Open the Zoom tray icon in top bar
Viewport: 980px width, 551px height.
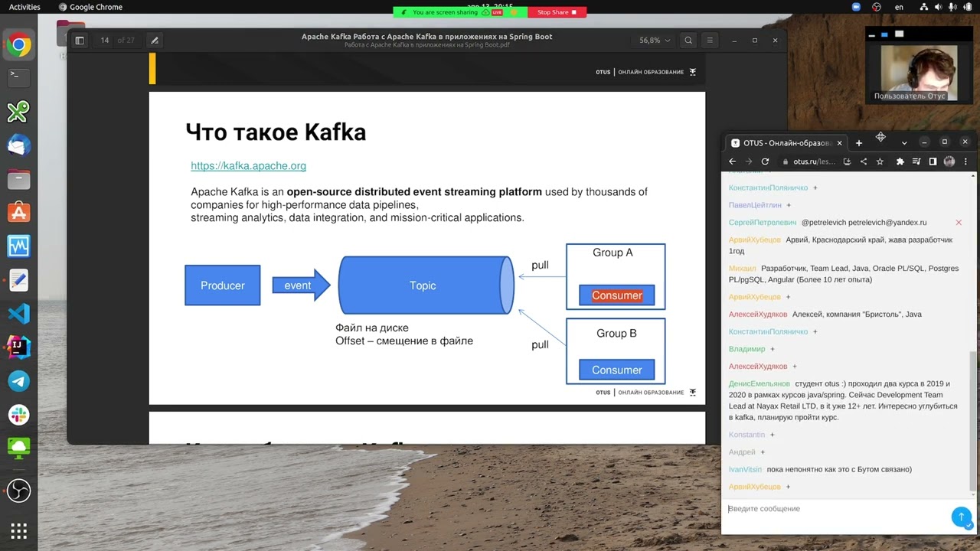(856, 7)
